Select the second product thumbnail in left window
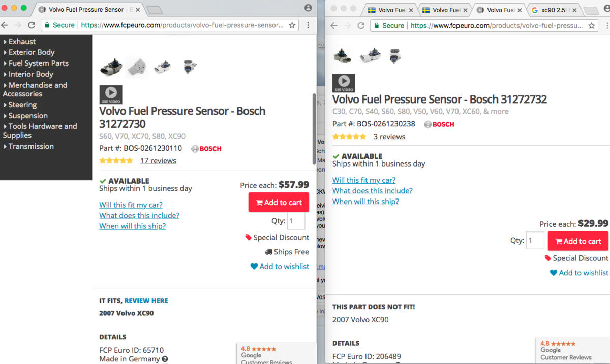 (x=137, y=67)
